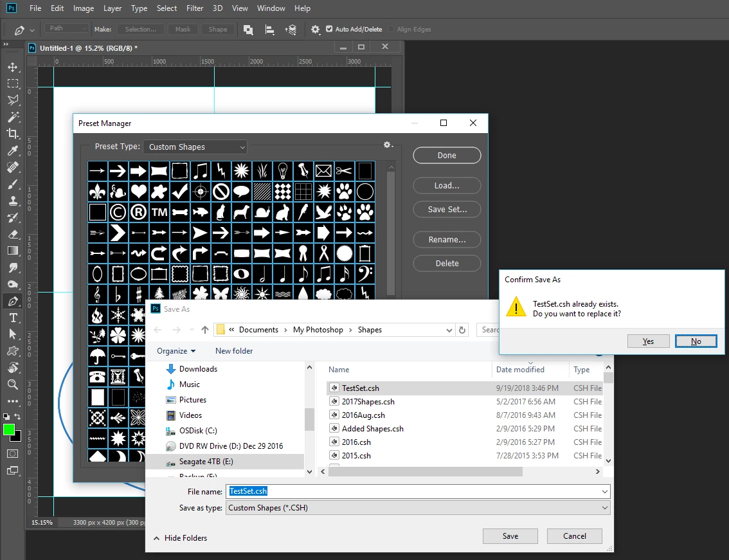This screenshot has width=729, height=560.
Task: Toggle the Auto Add/Delete checkbox
Action: click(329, 29)
